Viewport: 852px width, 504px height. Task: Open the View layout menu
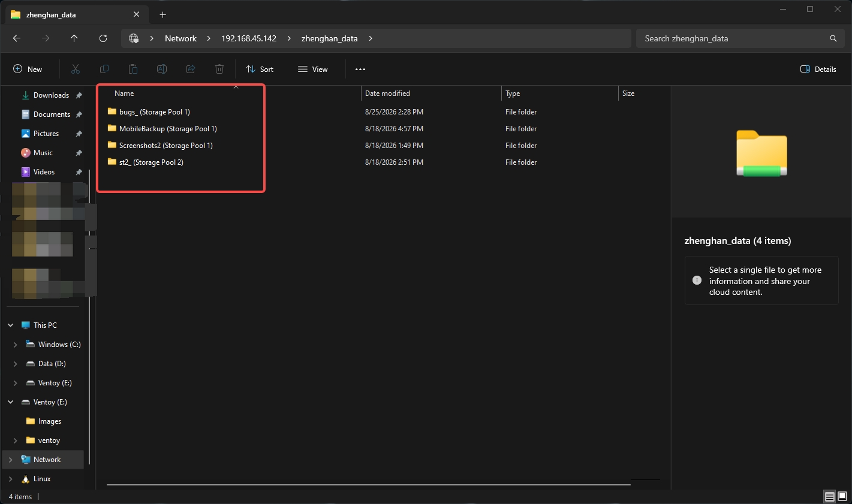pos(313,70)
